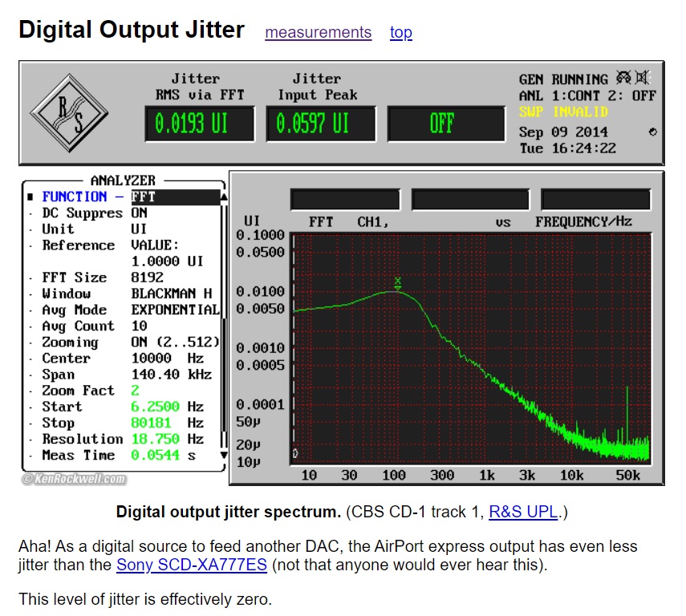Click the Span 140.40 kHz value
This screenshot has width=686, height=616.
tap(171, 374)
